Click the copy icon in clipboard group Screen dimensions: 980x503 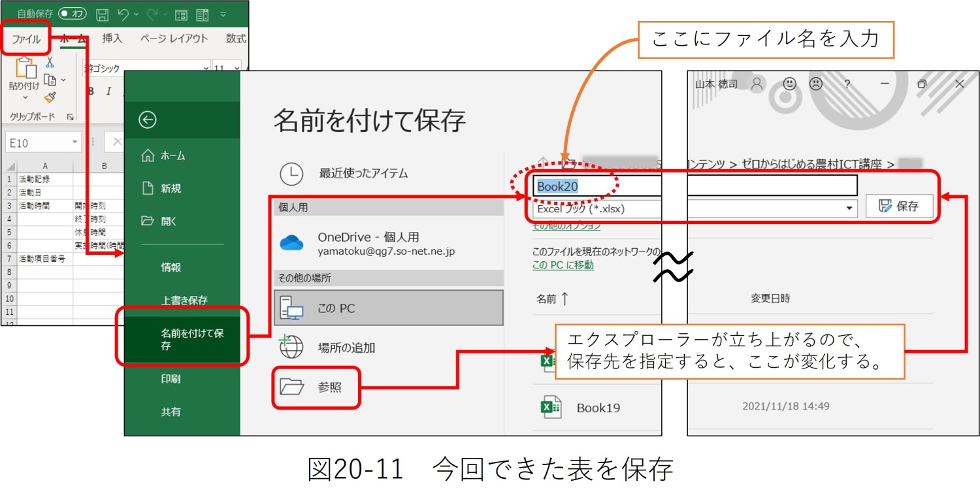tap(50, 80)
